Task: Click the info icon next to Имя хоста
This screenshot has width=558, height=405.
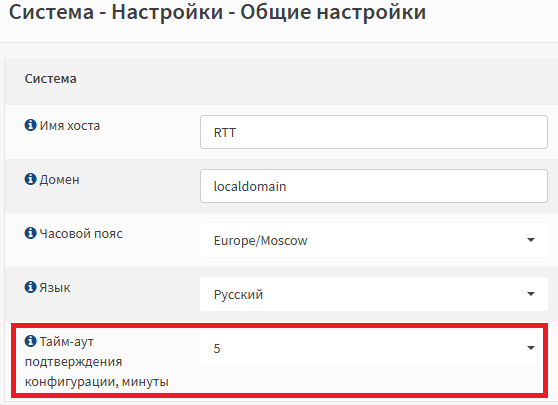Action: point(30,125)
